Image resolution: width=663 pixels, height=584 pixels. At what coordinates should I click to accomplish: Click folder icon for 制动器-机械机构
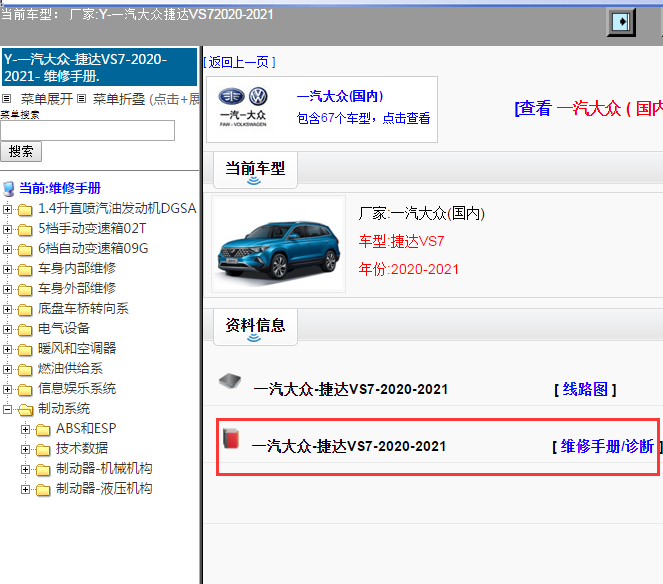[43, 470]
